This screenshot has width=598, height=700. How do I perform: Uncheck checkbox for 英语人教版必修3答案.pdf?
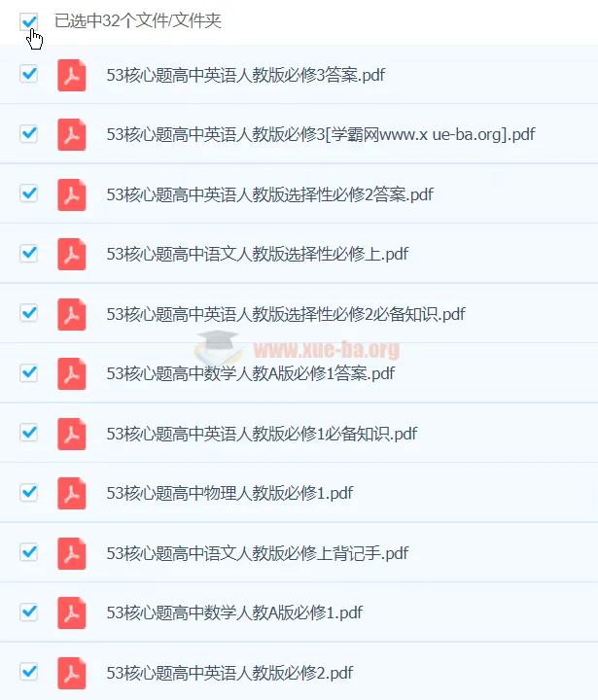[x=28, y=74]
